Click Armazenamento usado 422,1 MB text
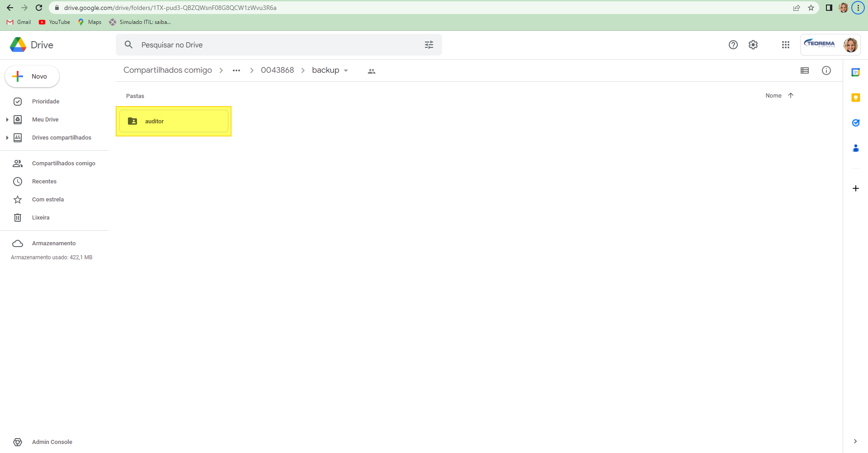Screen dimensions: 868x453 52,257
